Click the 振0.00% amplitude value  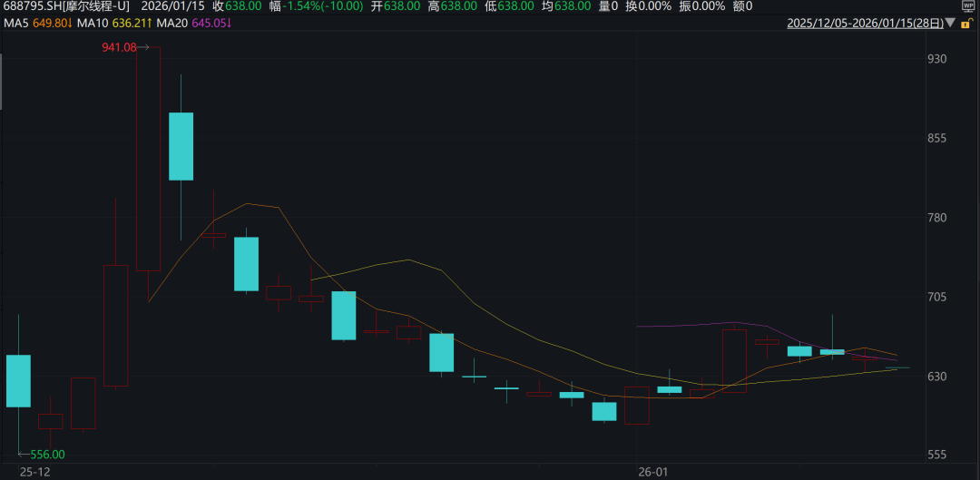pyautogui.click(x=703, y=7)
